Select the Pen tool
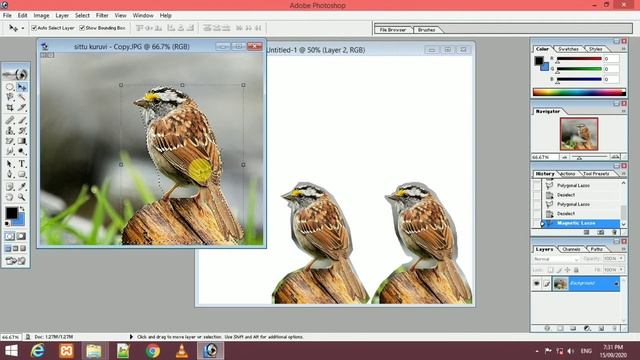Screen dimensions: 640x360 (x=10, y=174)
